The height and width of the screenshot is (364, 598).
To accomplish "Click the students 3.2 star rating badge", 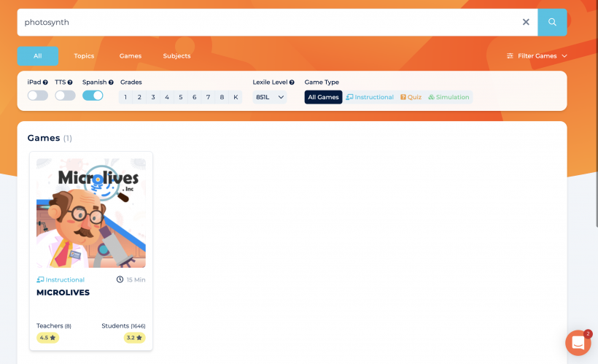I will click(x=134, y=338).
